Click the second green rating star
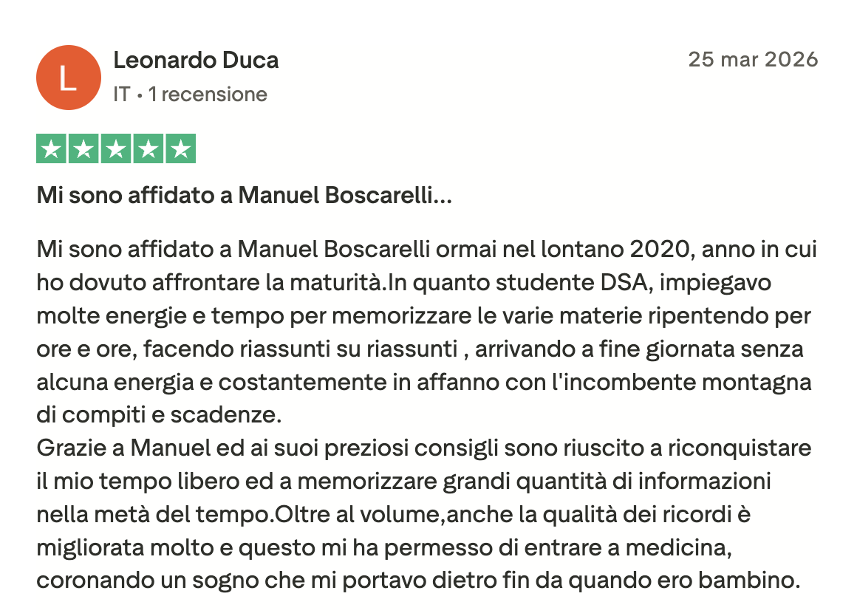The height and width of the screenshot is (616, 857). coord(83,148)
